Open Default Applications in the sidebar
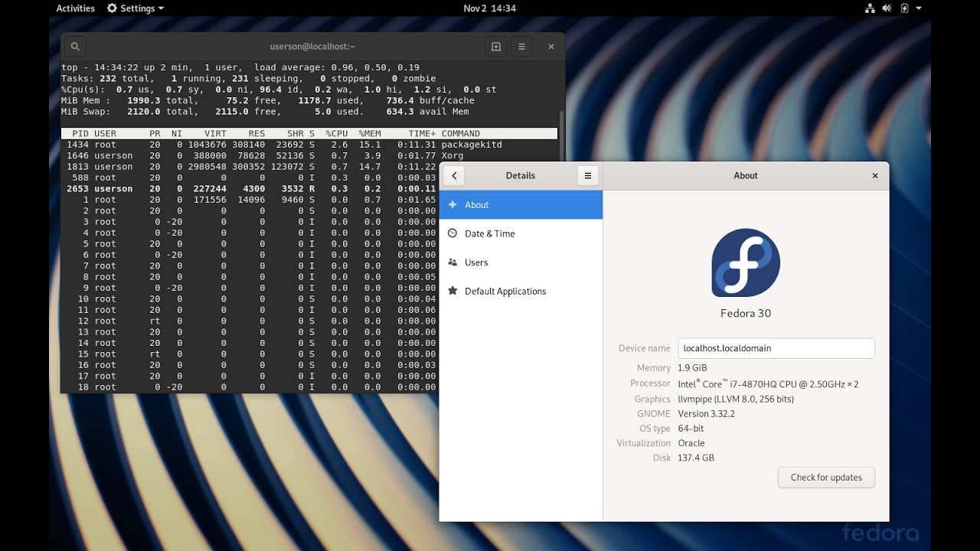 point(521,292)
